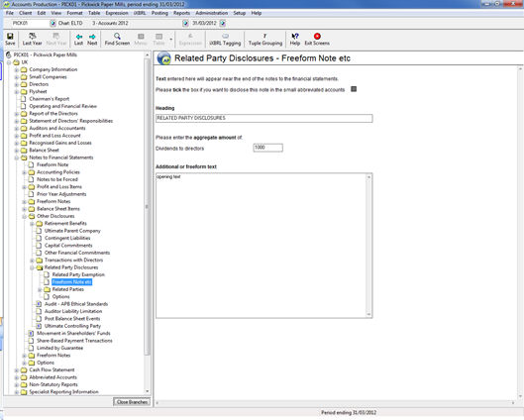Click Dividends to directors amount field
Screen dimensions: 524x420
point(268,148)
